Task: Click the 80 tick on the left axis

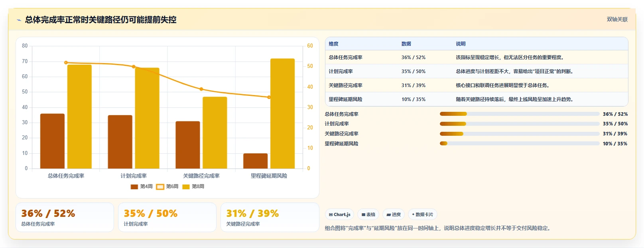Action: click(x=25, y=46)
